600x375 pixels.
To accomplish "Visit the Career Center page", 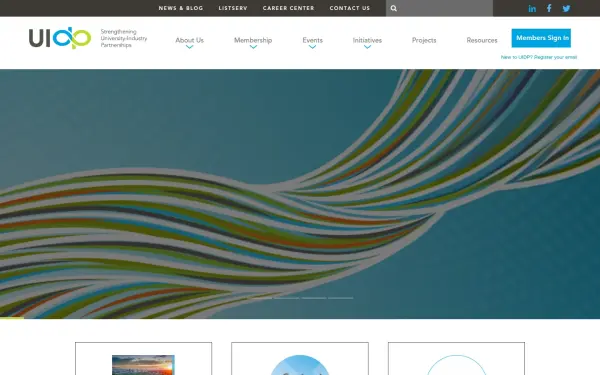I will click(x=289, y=8).
